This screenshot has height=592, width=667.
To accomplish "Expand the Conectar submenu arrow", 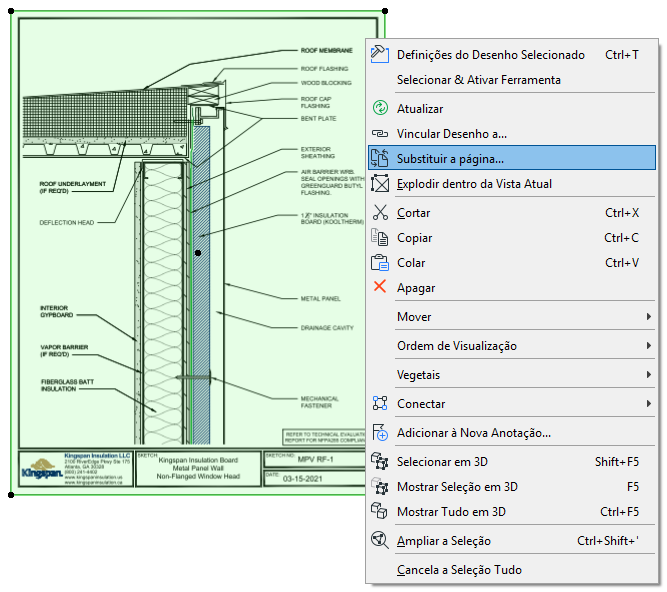I will 649,404.
